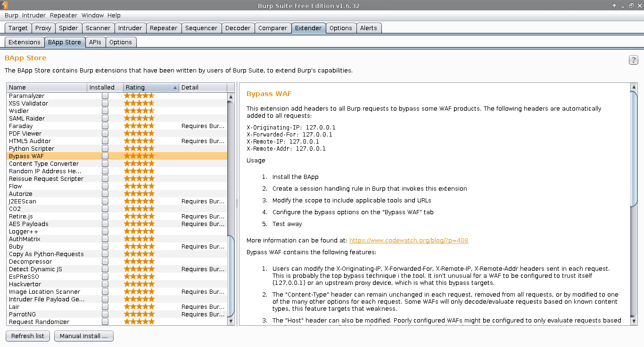
Task: Select the Detect Dynamic JS row
Action: tap(117, 269)
